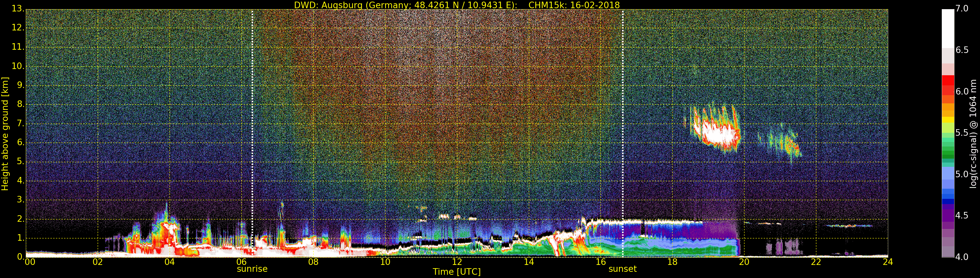
Task: Select the 18 tick on the time axis
Action: (672, 262)
